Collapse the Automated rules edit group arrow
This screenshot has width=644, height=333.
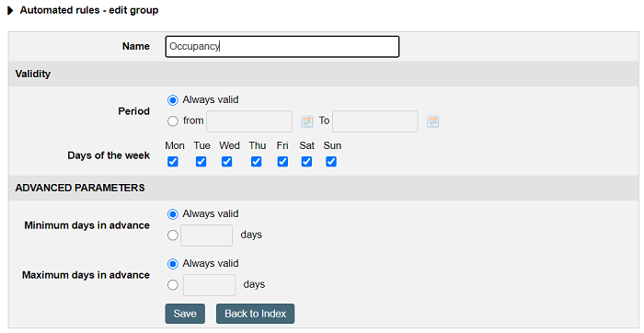(11, 11)
